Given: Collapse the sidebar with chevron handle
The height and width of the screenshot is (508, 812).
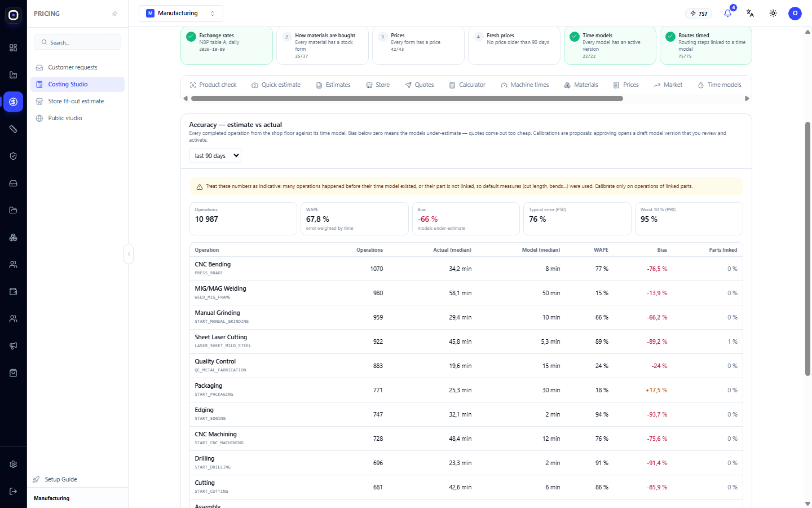Looking at the screenshot, I should (129, 254).
